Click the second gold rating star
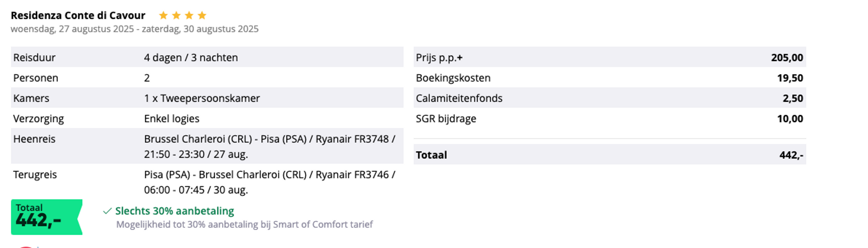This screenshot has width=868, height=248. [x=176, y=16]
